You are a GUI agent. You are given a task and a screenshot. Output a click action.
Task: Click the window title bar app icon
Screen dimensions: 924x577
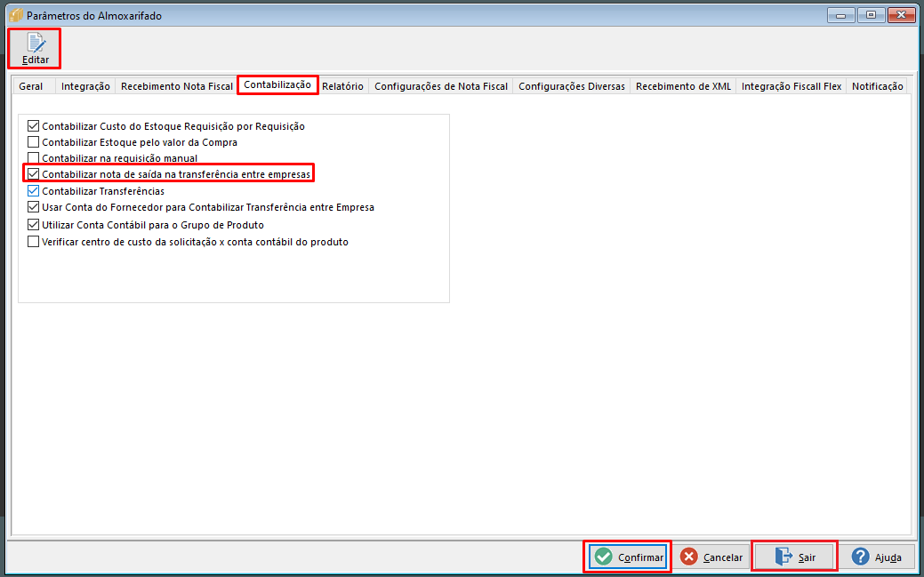(x=16, y=15)
